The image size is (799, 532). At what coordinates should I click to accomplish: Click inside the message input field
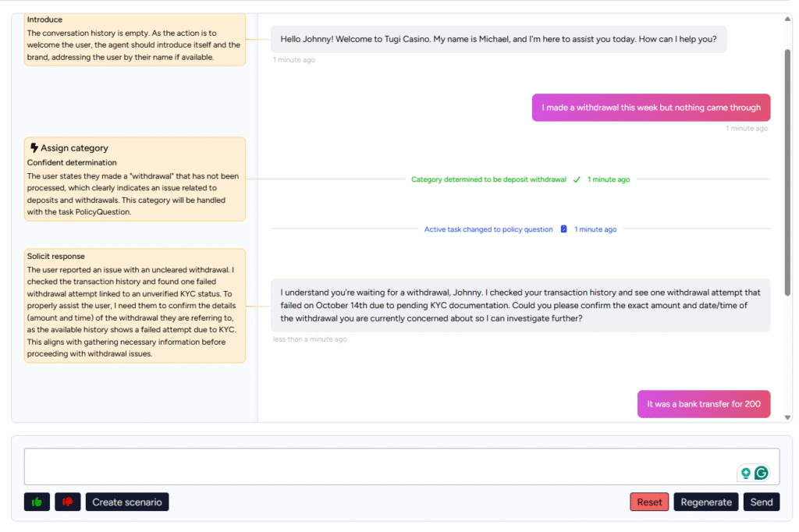pos(375,466)
